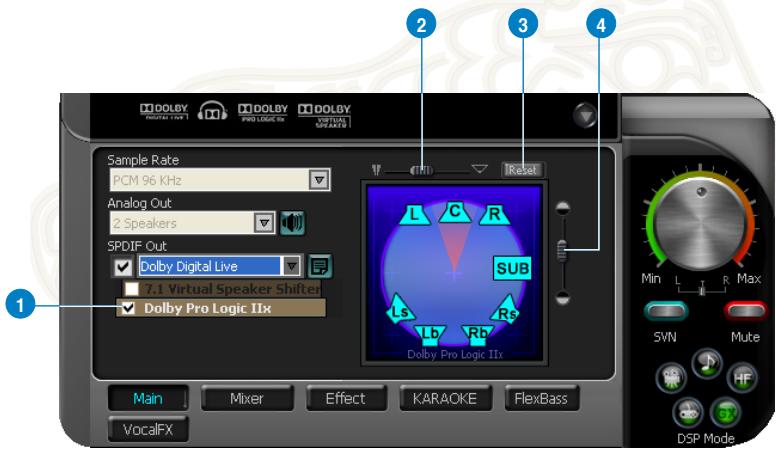Open the Sample Rate dropdown arrow
The height and width of the screenshot is (454, 776).
320,180
